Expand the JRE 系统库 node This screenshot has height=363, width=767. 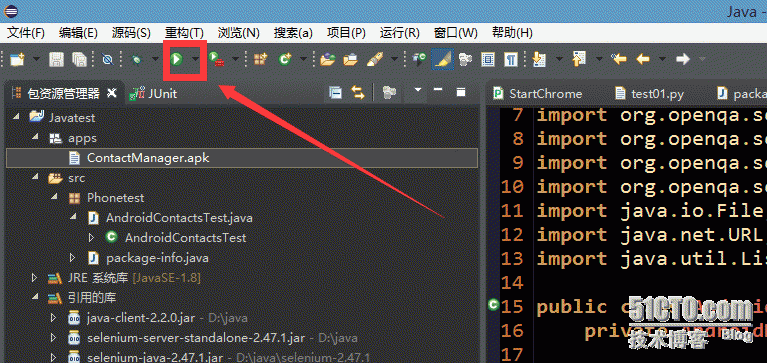coord(35,278)
